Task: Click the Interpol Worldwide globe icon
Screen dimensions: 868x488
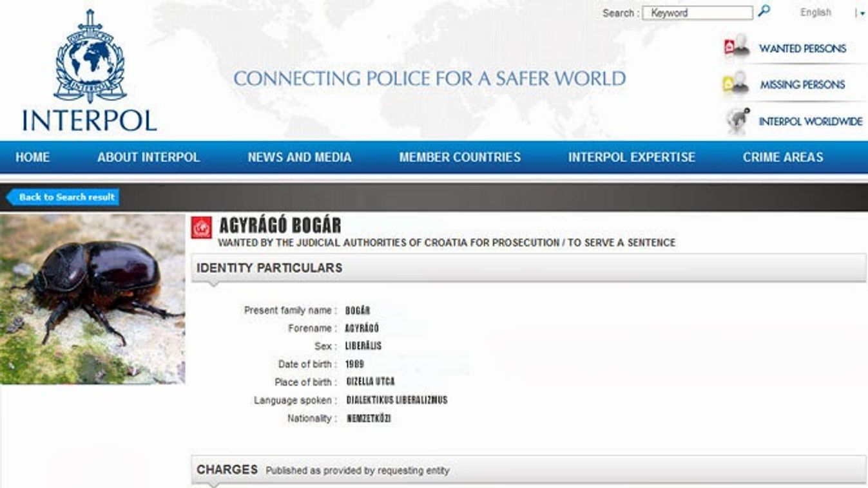Action: point(738,120)
